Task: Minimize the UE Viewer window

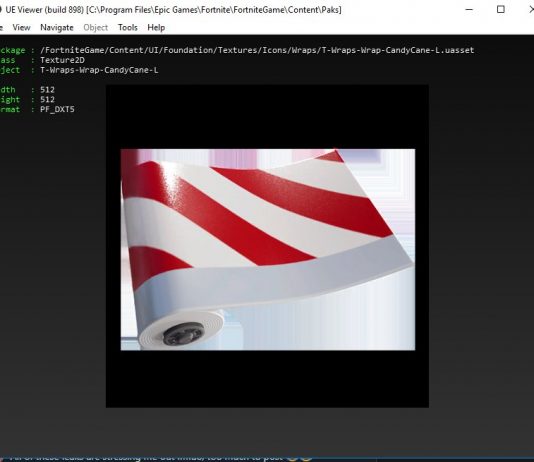Action: (x=469, y=10)
